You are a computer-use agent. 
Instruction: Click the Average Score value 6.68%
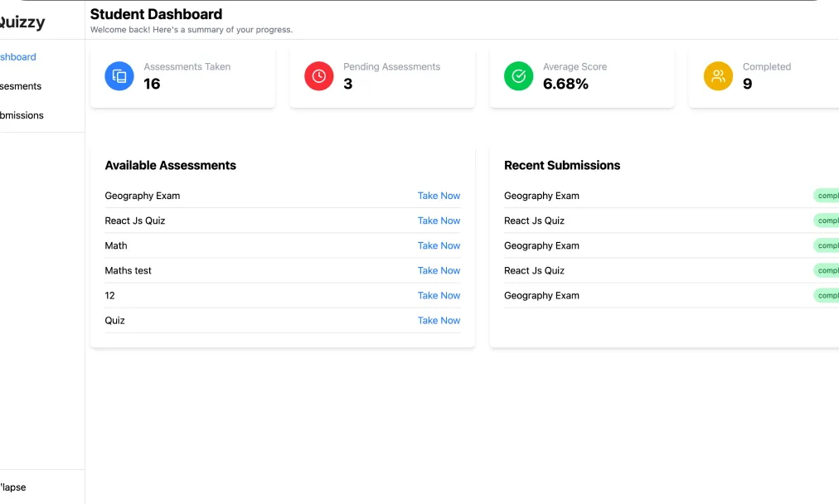(565, 84)
